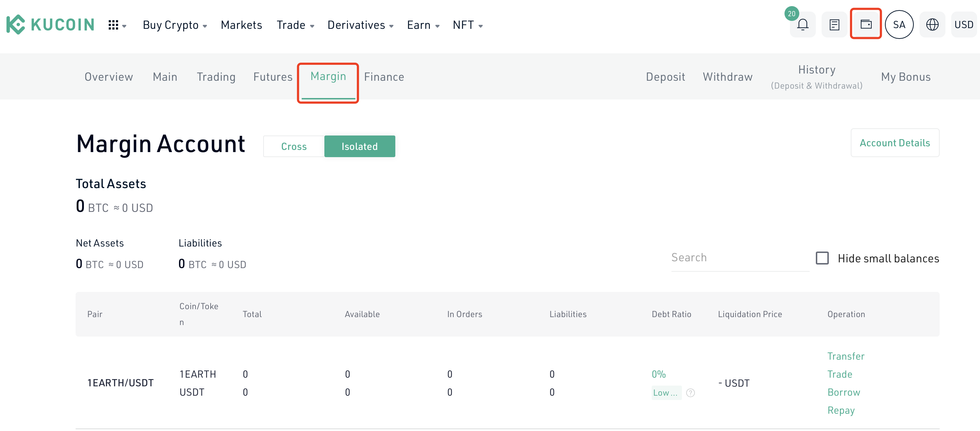The width and height of the screenshot is (980, 431).
Task: Open the Deposit page
Action: pos(665,77)
